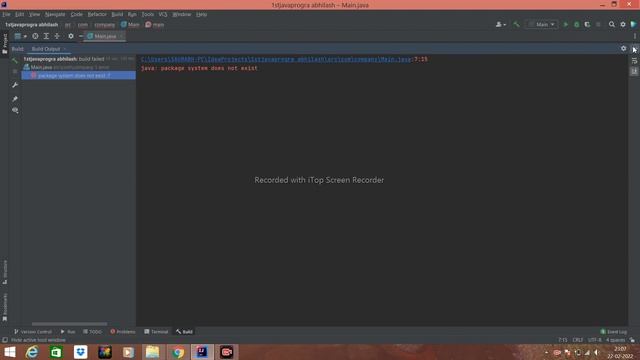Click the stop icon under the rebuild hammer

[15, 71]
